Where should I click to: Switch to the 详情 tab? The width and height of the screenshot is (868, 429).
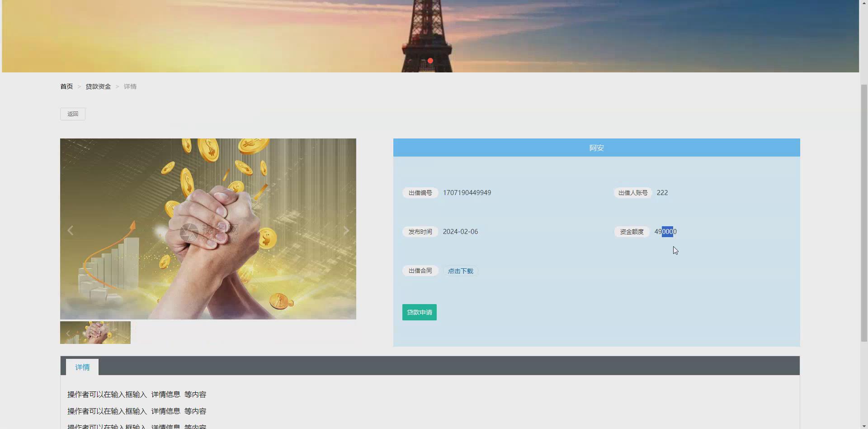[x=82, y=367]
